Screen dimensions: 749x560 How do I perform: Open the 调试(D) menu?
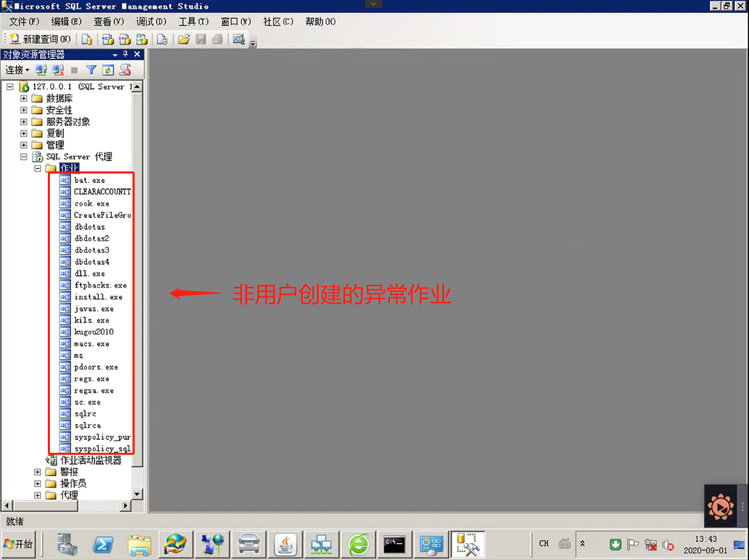(151, 21)
